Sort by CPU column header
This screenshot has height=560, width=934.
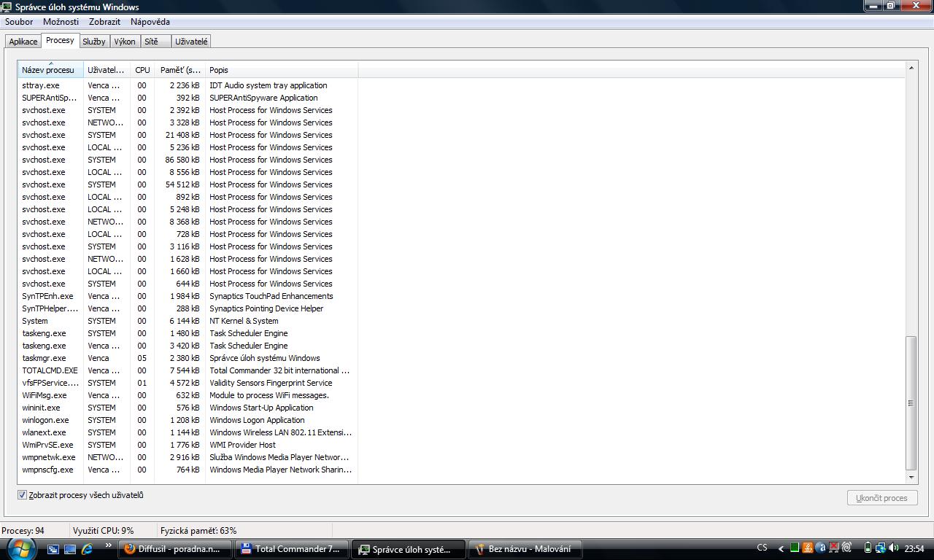point(142,70)
